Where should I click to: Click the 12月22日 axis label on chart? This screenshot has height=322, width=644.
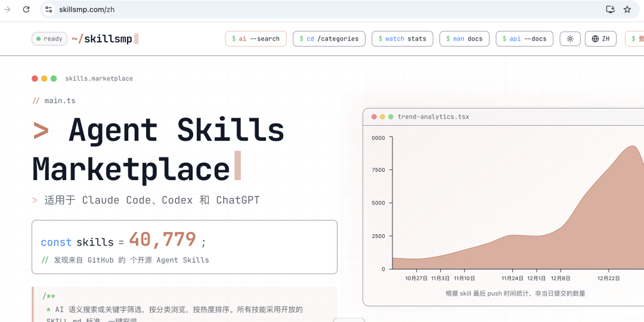(609, 278)
